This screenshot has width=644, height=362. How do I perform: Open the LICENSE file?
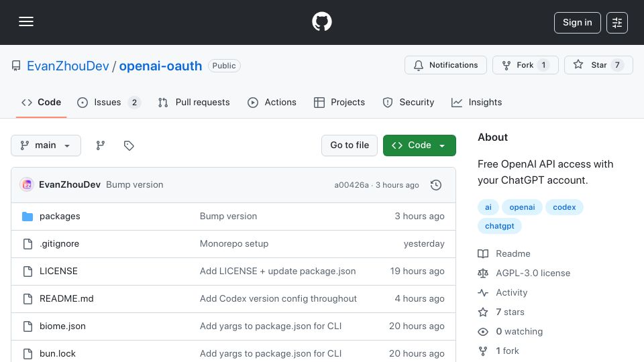point(59,271)
